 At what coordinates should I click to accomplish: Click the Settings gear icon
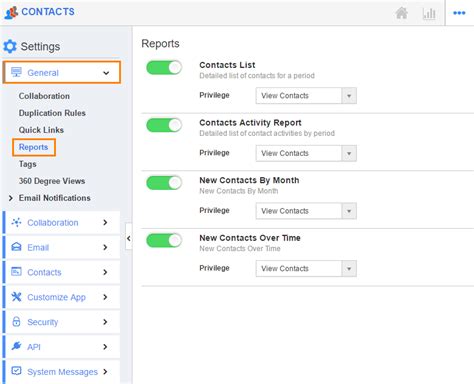[10, 46]
